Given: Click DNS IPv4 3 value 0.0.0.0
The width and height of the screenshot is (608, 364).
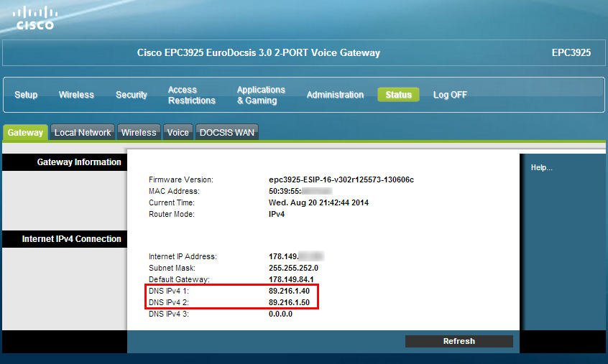Looking at the screenshot, I should click(280, 314).
